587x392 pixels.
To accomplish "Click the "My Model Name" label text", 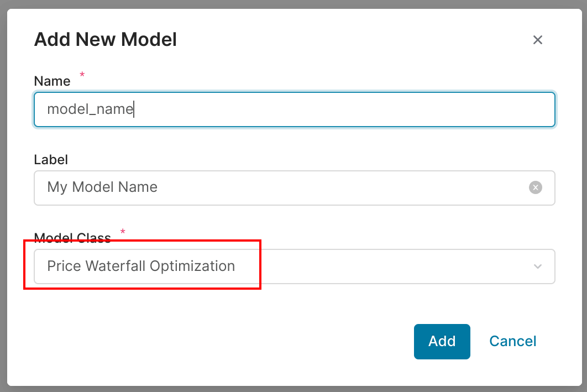I will click(102, 187).
